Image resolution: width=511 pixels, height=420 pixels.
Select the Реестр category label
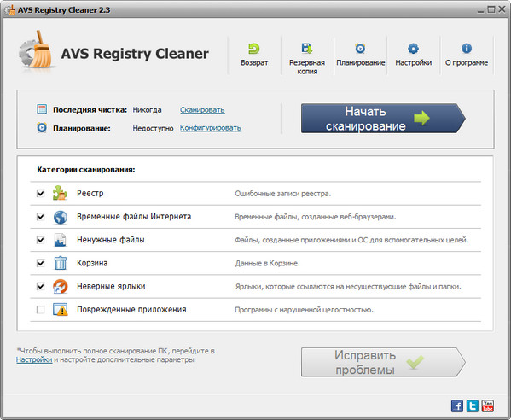point(90,194)
